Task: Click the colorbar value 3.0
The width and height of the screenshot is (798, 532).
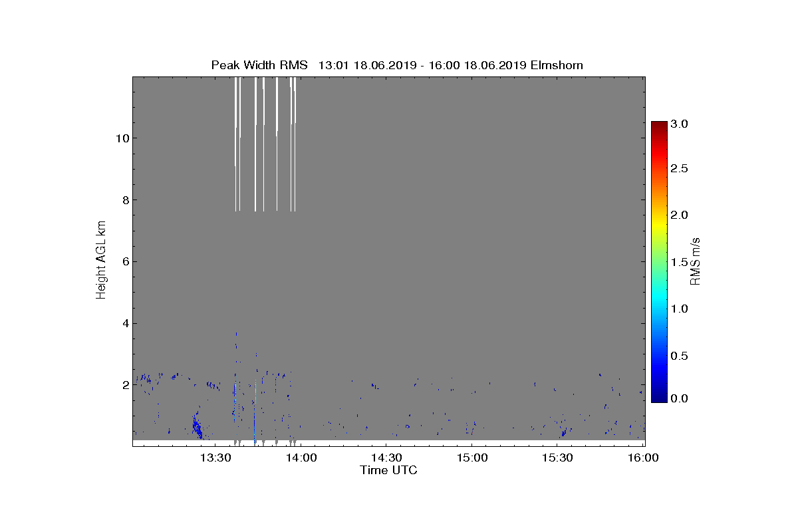Action: pyautogui.click(x=680, y=124)
